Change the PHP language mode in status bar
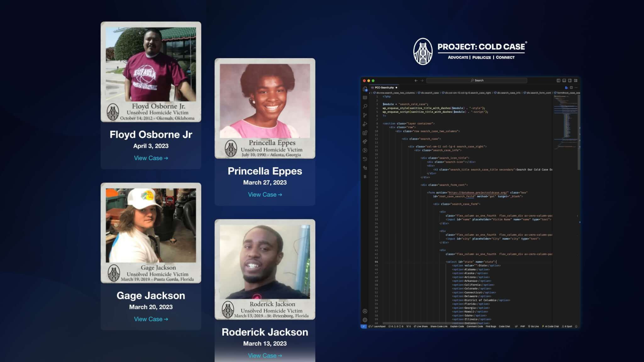Viewport: 644px width, 362px height. (523, 326)
